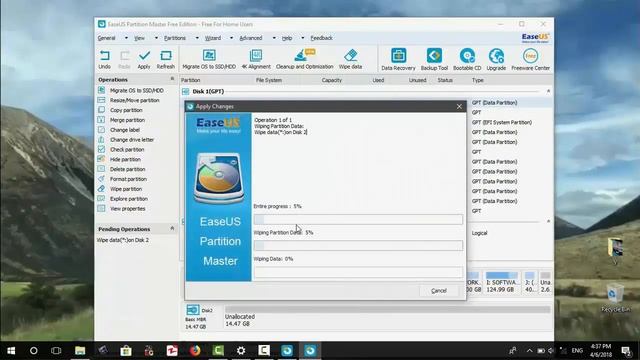
Task: Click the Capacity column header
Action: tap(331, 80)
